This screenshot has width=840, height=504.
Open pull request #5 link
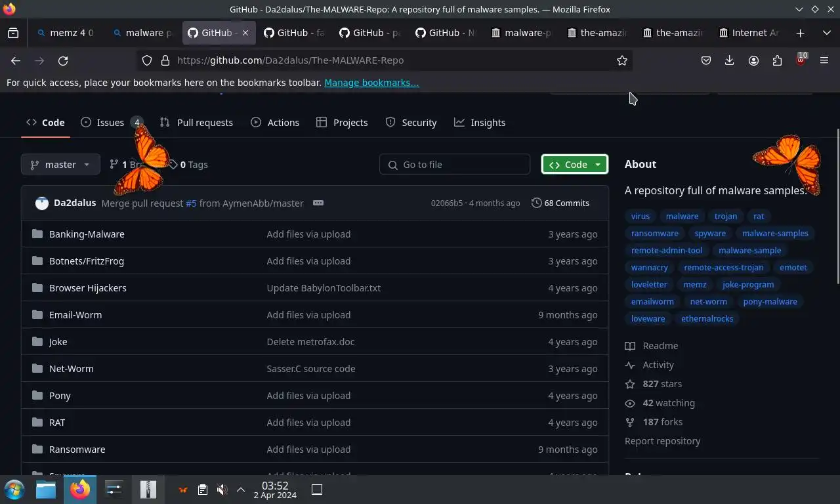pos(191,203)
